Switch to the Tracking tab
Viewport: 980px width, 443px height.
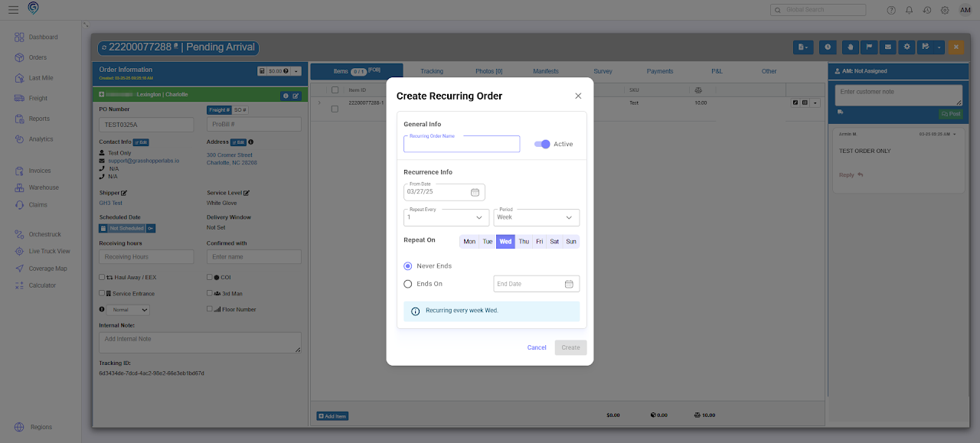coord(432,71)
